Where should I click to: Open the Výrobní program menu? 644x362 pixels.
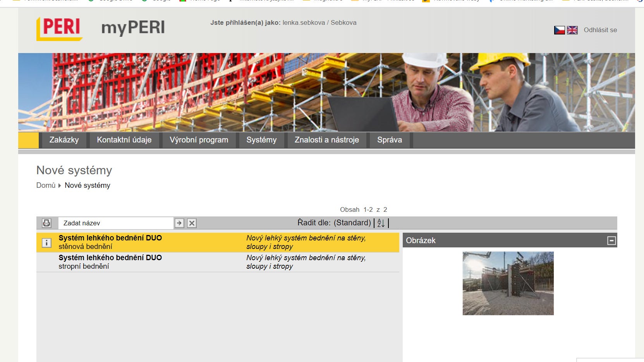point(199,140)
